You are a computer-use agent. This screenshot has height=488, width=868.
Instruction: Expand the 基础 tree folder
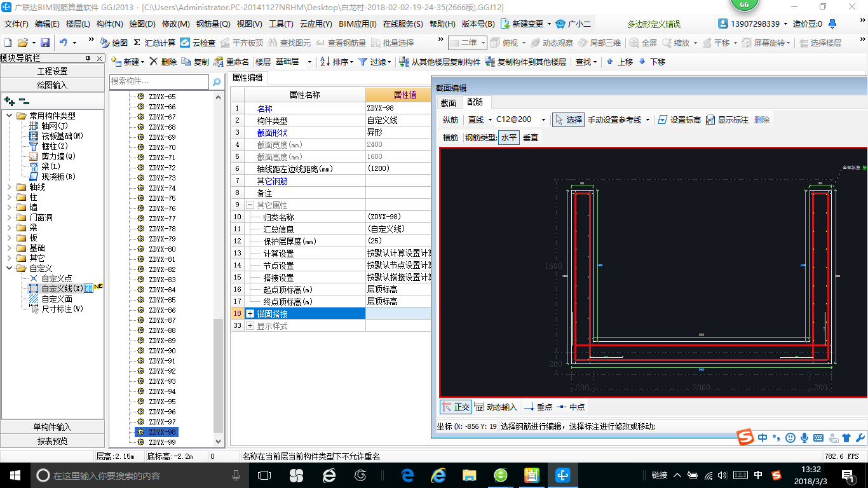coord(10,248)
